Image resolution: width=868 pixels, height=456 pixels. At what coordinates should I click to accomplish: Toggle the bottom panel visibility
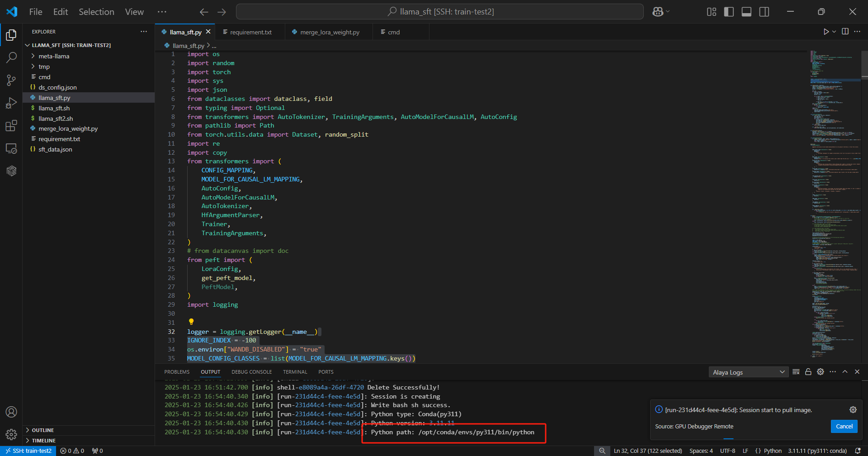[746, 12]
